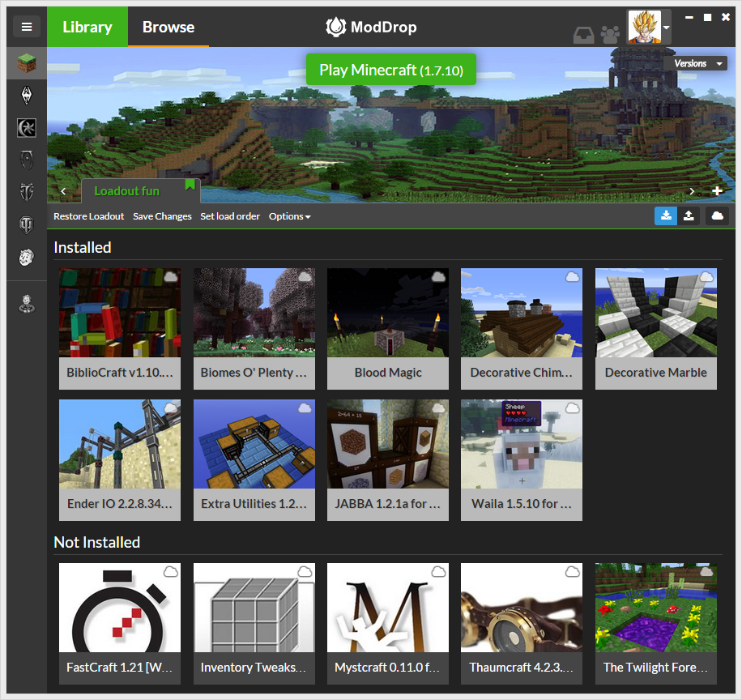Viewport: 742px width, 700px height.
Task: Click the Play Minecraft (1.7.10) button
Action: click(391, 70)
